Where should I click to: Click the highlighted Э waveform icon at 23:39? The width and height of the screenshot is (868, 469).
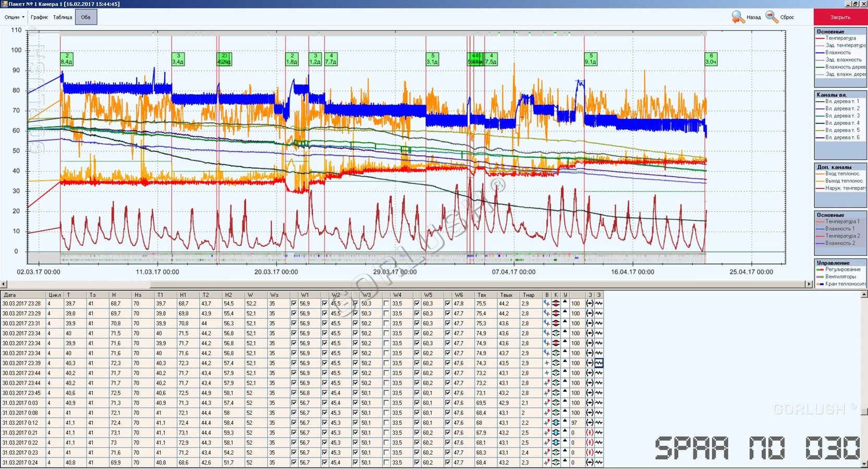tap(599, 363)
